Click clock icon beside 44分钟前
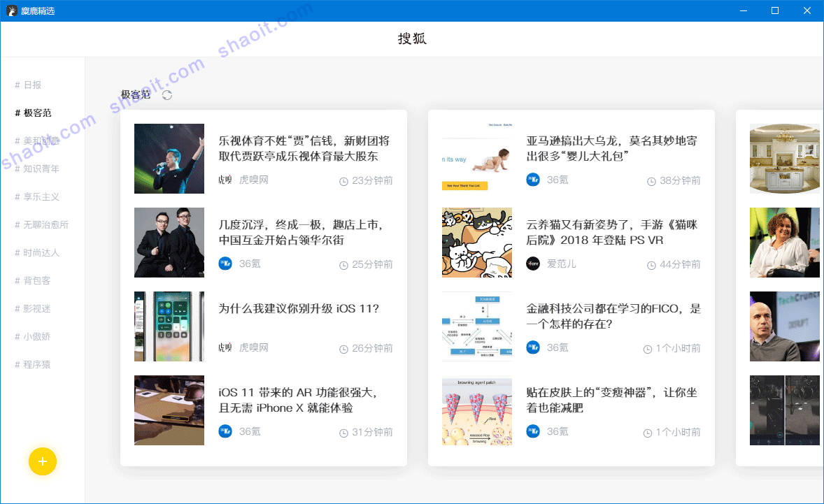 (x=651, y=266)
